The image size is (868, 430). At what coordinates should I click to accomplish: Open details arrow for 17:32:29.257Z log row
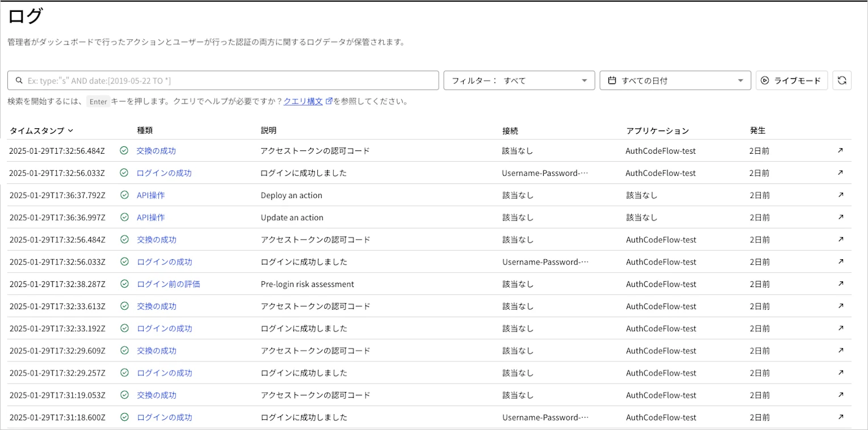point(841,373)
